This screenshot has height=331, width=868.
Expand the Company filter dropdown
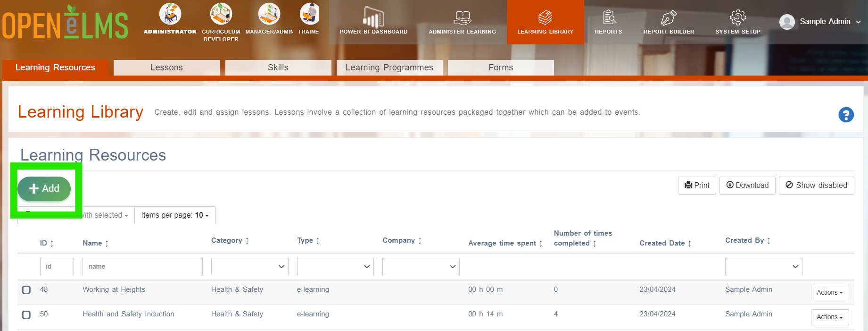click(x=421, y=267)
